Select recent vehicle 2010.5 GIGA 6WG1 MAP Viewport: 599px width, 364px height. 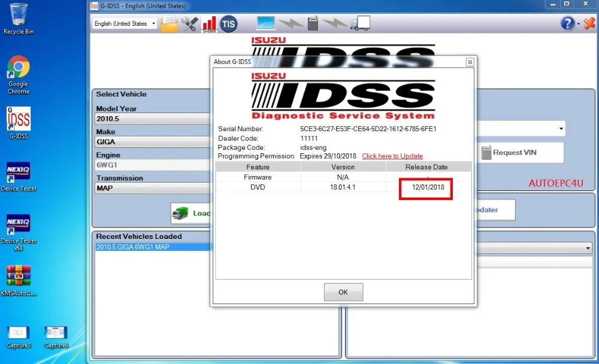(x=153, y=247)
